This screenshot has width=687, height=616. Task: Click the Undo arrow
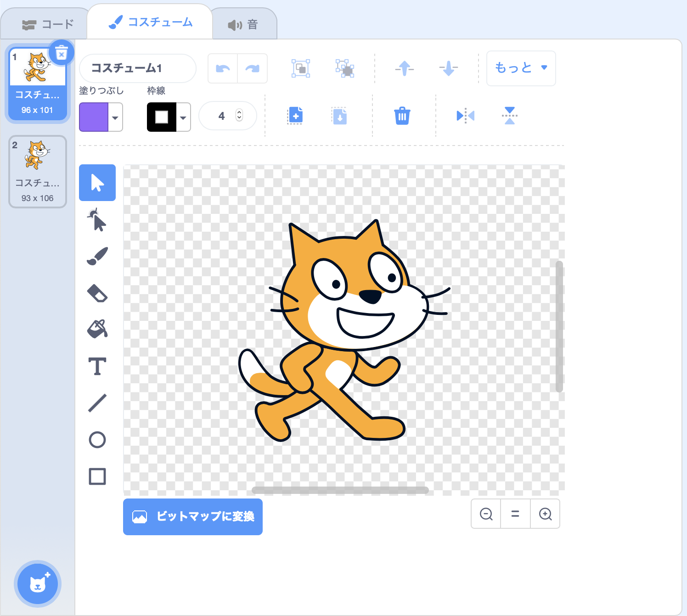[222, 68]
